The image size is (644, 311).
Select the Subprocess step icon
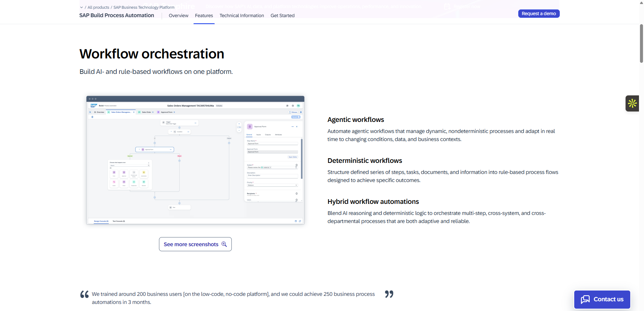pyautogui.click(x=134, y=182)
